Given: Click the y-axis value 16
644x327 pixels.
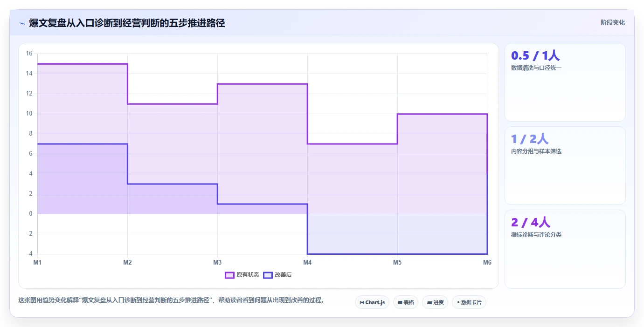Looking at the screenshot, I should pos(29,54).
